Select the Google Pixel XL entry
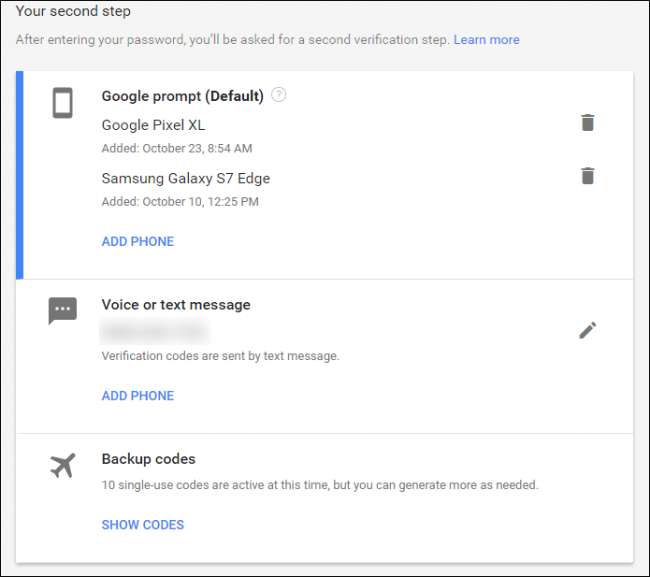Screen dimensions: 650x577 [x=153, y=125]
